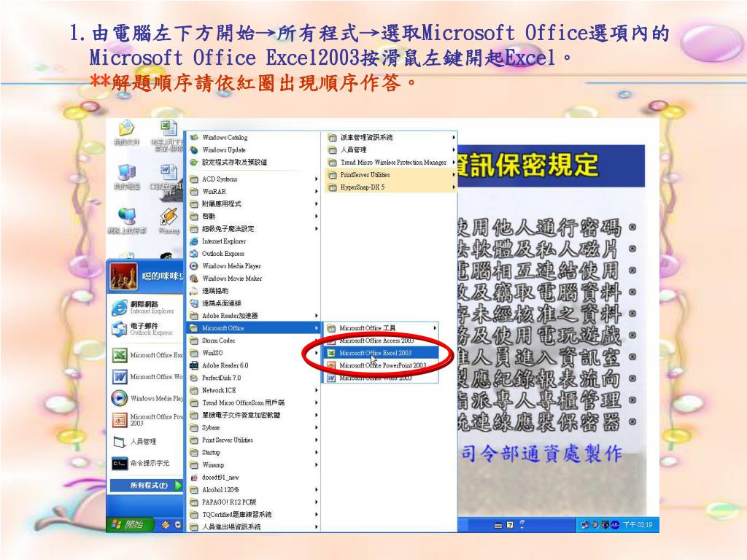Screen dimensions: 747x560
Task: Click the 開始 Start button
Action: click(x=128, y=524)
